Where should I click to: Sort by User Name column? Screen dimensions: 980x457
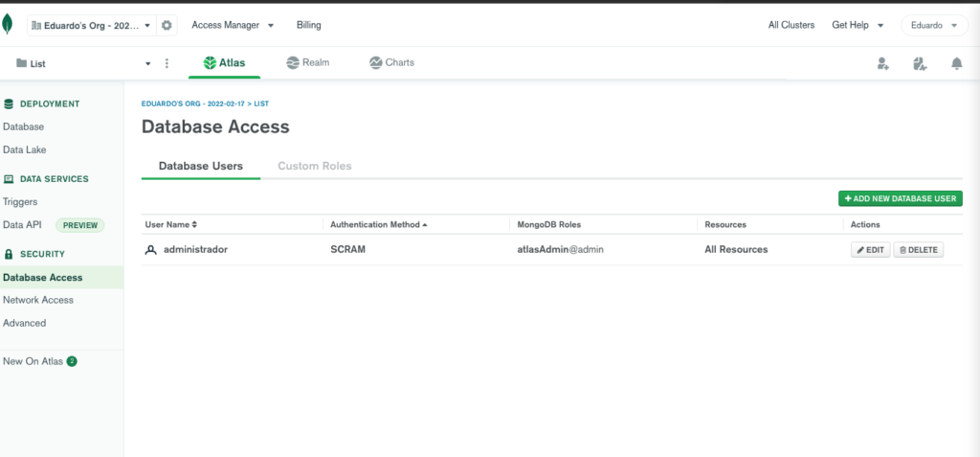pyautogui.click(x=171, y=224)
